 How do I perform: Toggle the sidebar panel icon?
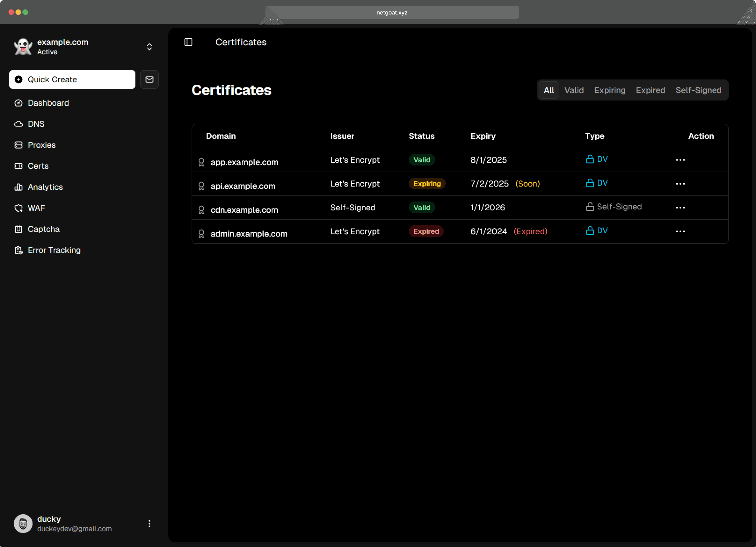point(188,42)
